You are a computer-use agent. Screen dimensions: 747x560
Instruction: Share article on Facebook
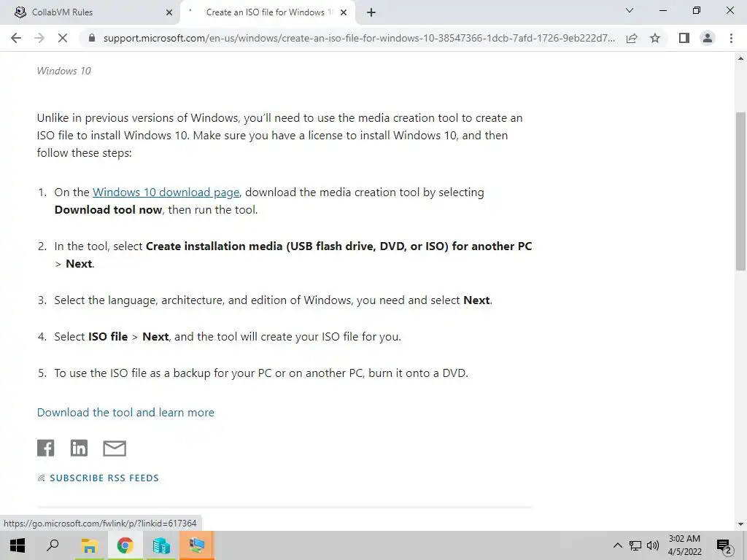(x=46, y=448)
